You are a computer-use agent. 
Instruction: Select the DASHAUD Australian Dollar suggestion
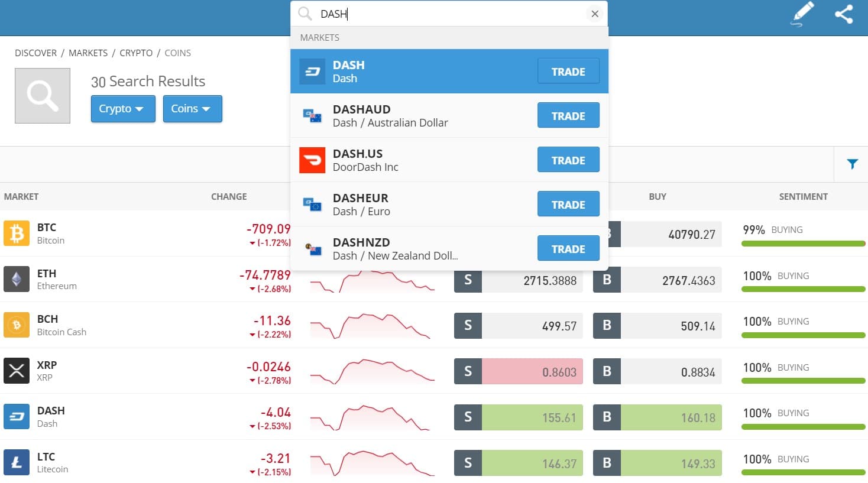point(449,116)
